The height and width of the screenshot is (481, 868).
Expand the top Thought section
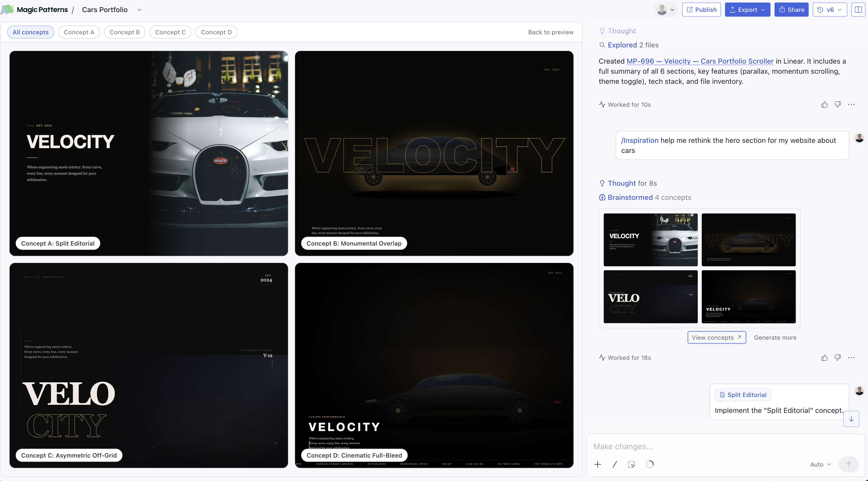click(618, 31)
